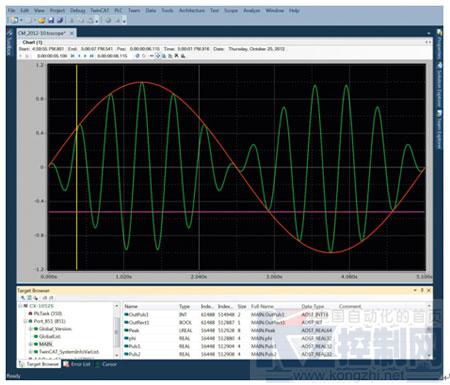The image size is (450, 385).
Task: Click the yellow vertical cursor line on the chart
Action: (77, 167)
